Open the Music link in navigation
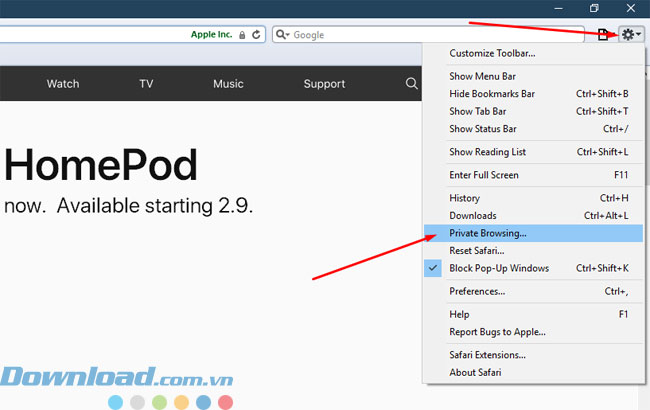This screenshot has height=410, width=650. tap(228, 84)
